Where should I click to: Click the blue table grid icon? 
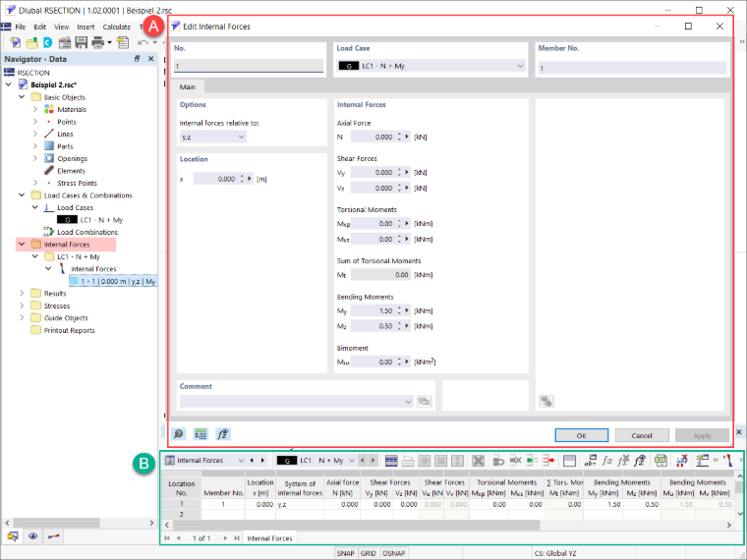point(391,460)
